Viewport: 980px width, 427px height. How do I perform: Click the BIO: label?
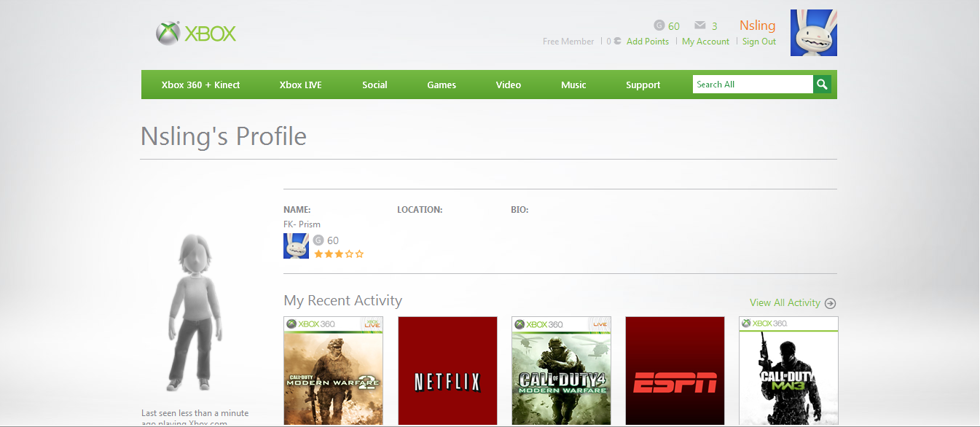pos(520,210)
